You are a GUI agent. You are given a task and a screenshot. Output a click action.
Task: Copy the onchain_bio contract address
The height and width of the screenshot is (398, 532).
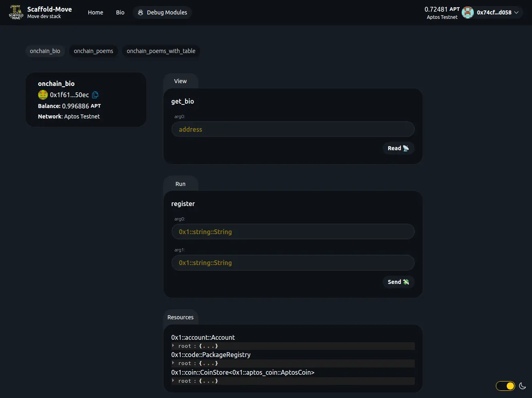pos(95,95)
